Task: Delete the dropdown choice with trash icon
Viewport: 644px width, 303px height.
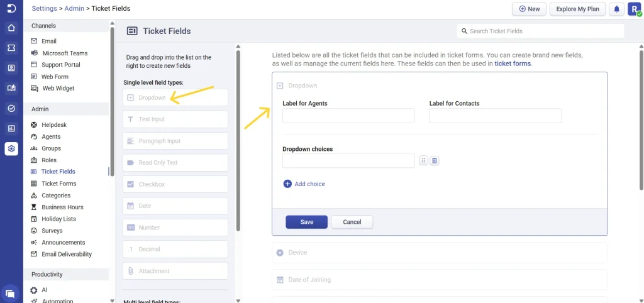Action: [435, 160]
